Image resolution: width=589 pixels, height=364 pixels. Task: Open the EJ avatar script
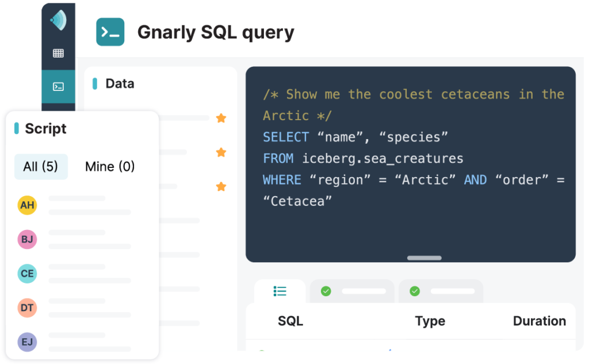click(x=74, y=342)
